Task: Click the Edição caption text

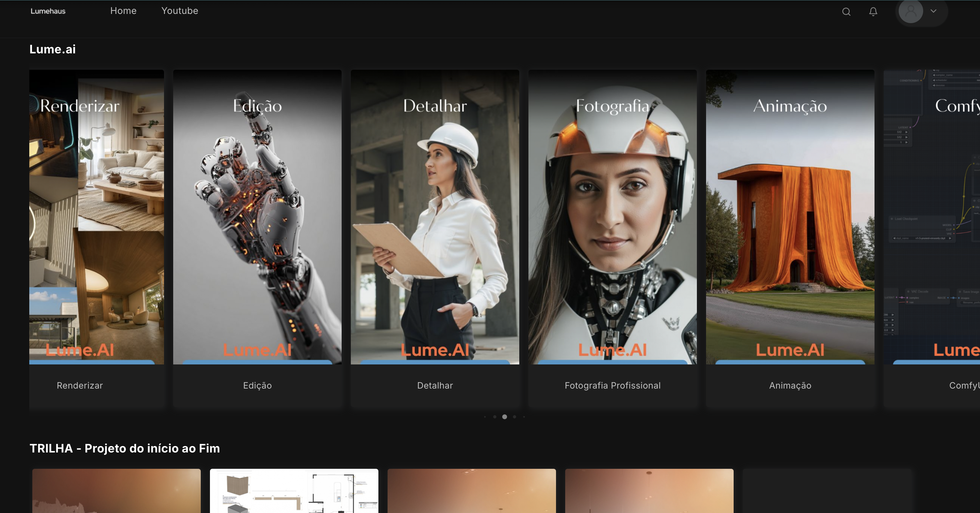Action: click(258, 385)
